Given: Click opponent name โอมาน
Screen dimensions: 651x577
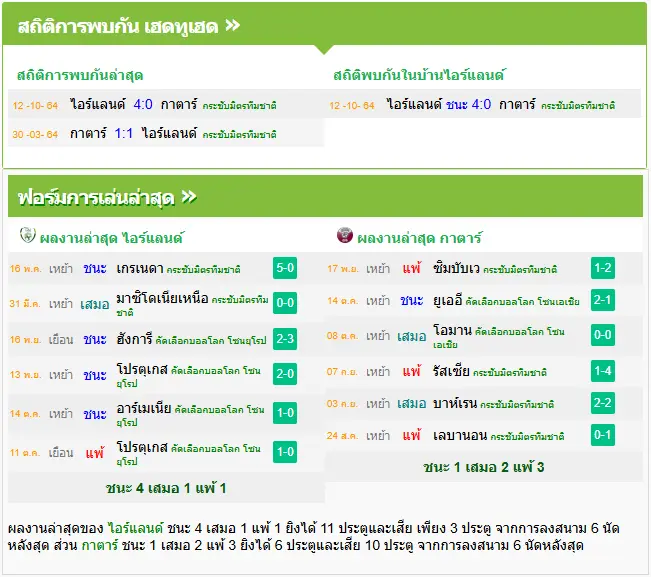Looking at the screenshot, I should point(452,330).
